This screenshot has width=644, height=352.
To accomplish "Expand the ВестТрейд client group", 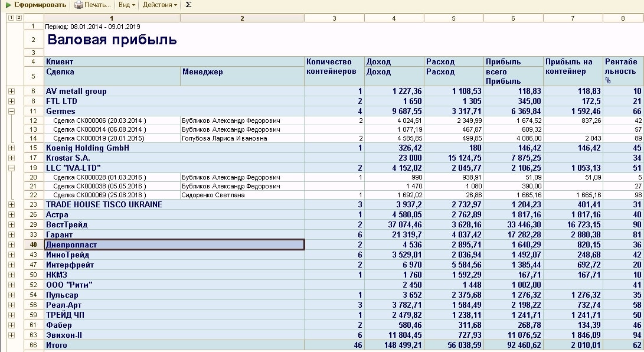I will (11, 224).
